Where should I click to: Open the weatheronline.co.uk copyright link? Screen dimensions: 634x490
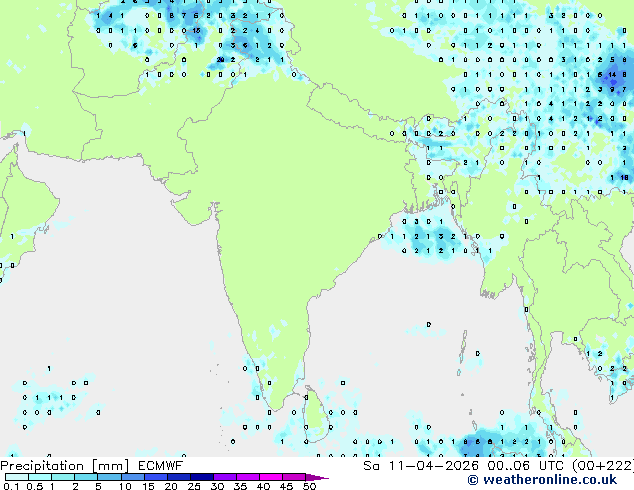coord(542,480)
